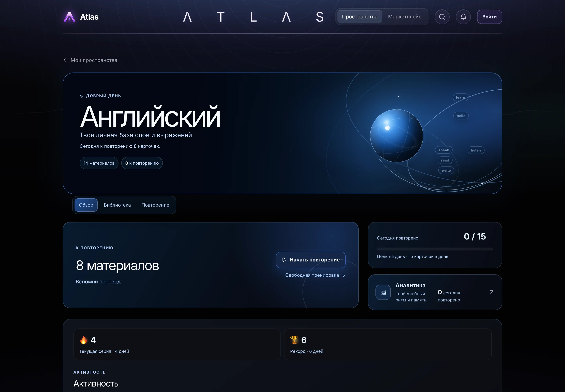Click the daily goal progress bar
The width and height of the screenshot is (565, 392).
(x=435, y=249)
